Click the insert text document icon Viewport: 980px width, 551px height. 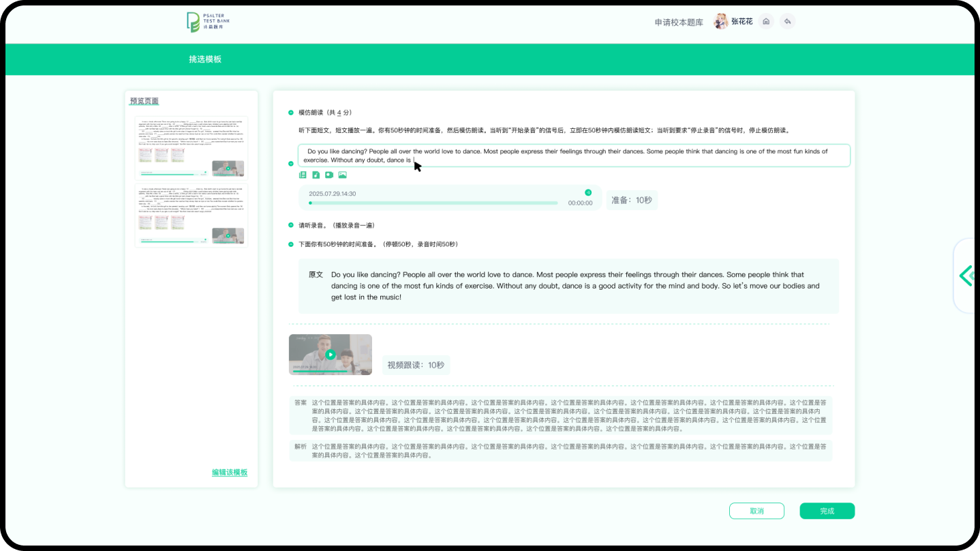(x=303, y=175)
